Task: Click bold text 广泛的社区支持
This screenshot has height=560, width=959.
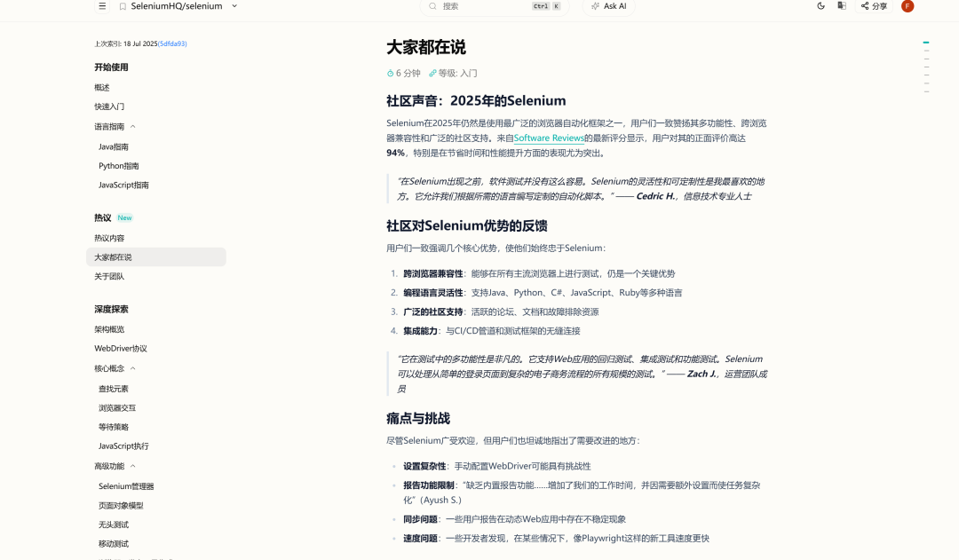Action: click(x=433, y=312)
